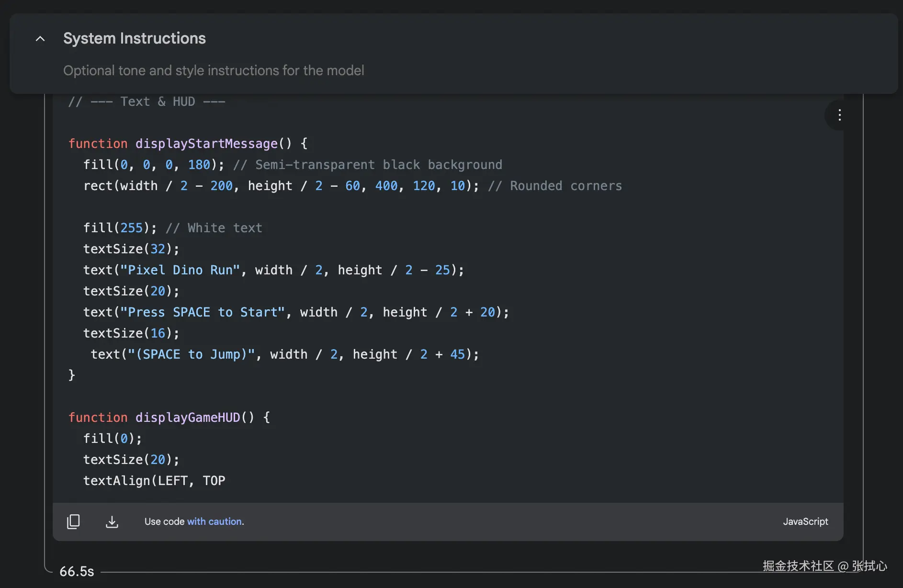The height and width of the screenshot is (588, 903).
Task: Click the displayStartMessage function name
Action: (206, 144)
